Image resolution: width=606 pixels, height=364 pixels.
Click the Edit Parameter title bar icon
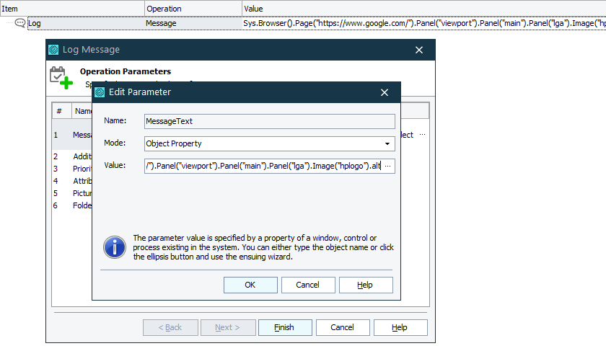pos(100,92)
